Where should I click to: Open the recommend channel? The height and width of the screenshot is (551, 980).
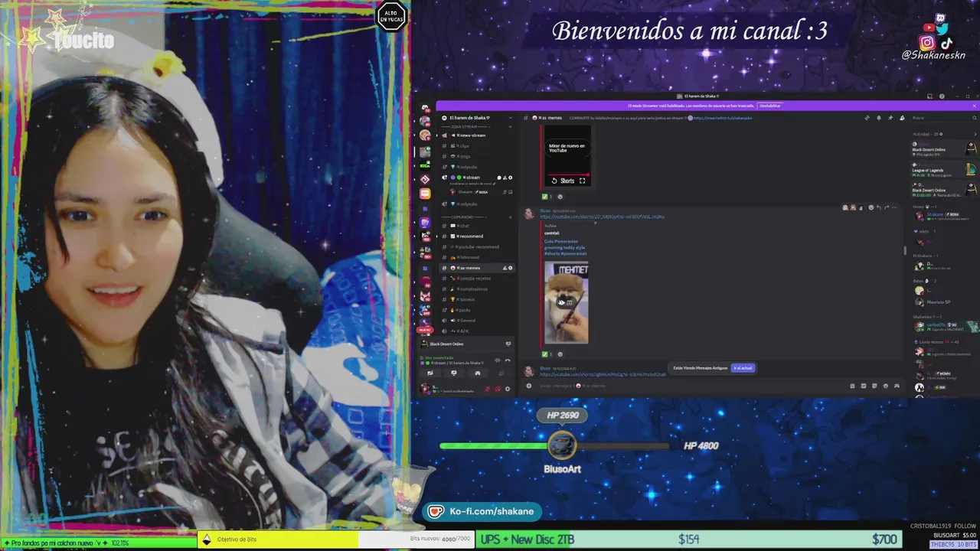(471, 236)
